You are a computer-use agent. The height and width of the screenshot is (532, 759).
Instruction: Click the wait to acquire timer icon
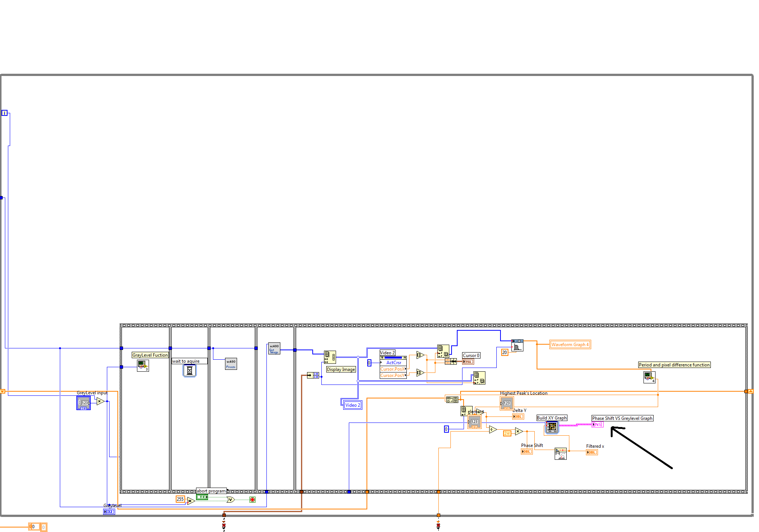(190, 371)
